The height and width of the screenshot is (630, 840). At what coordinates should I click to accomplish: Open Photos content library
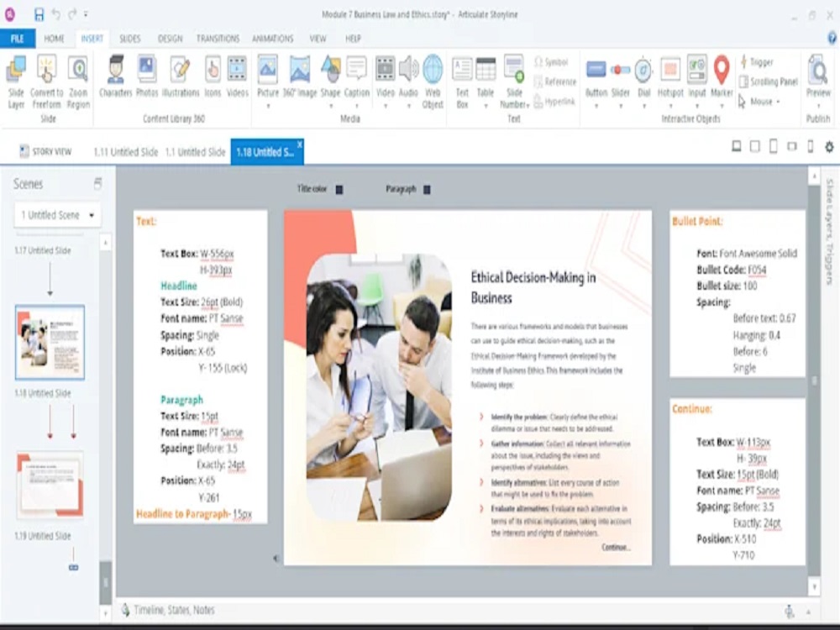click(147, 76)
